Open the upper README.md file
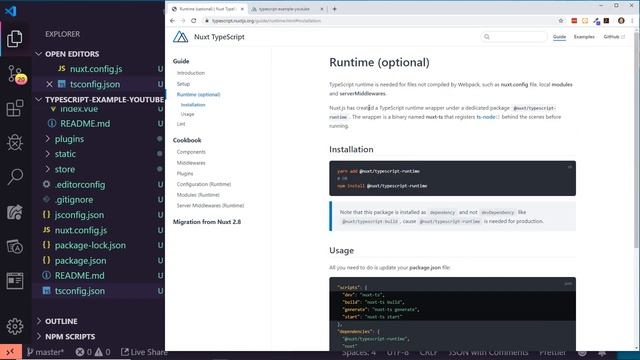Screen dimensions: 640x360 point(85,124)
